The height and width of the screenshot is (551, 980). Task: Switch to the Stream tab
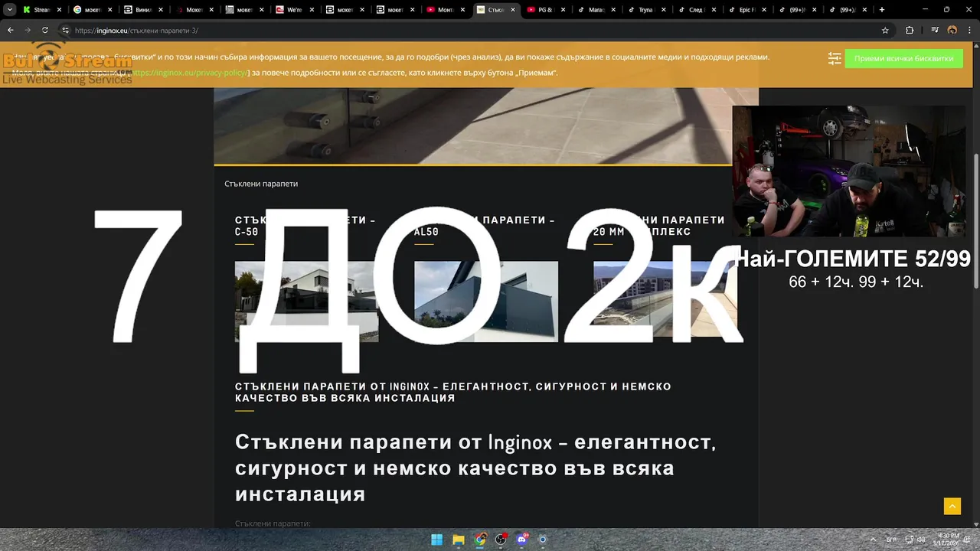point(42,10)
